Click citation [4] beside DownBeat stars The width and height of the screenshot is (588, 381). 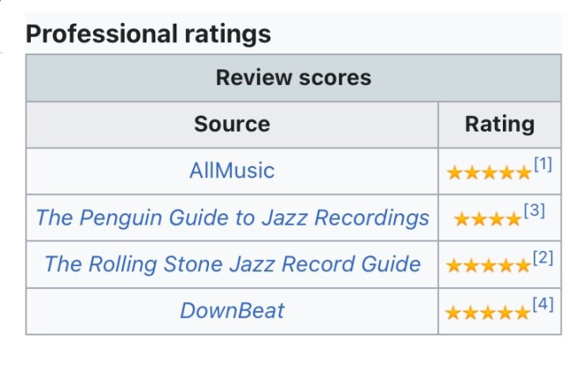click(x=543, y=304)
